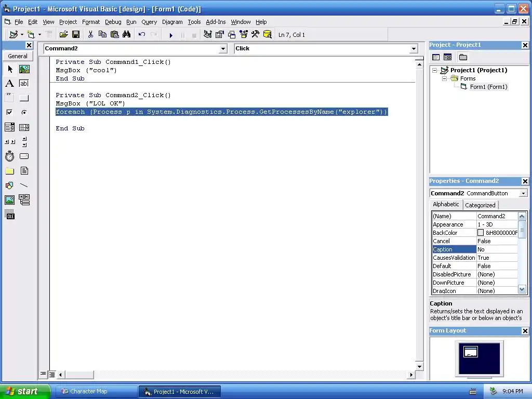532x399 pixels.
Task: Click the Properties Window toolbar icon
Action: (x=220, y=35)
